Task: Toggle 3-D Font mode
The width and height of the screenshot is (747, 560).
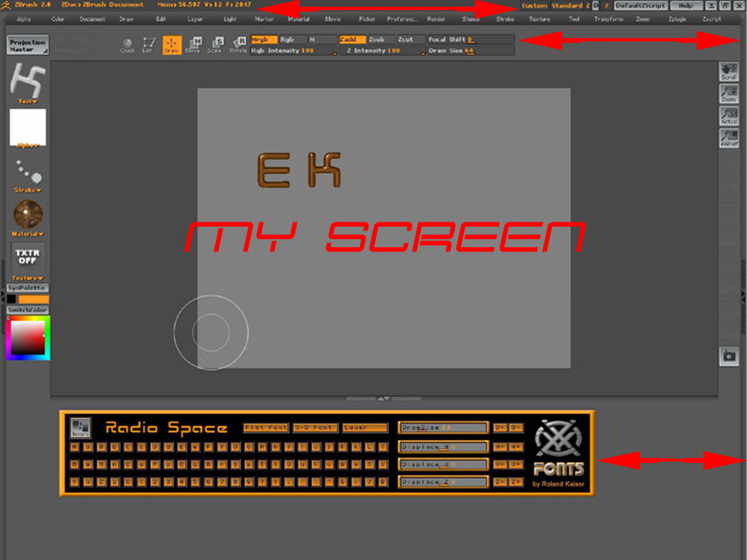Action: pyautogui.click(x=315, y=427)
